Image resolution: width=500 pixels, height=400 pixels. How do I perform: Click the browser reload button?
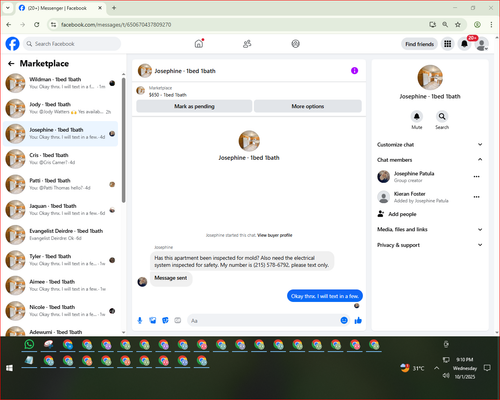click(x=37, y=25)
